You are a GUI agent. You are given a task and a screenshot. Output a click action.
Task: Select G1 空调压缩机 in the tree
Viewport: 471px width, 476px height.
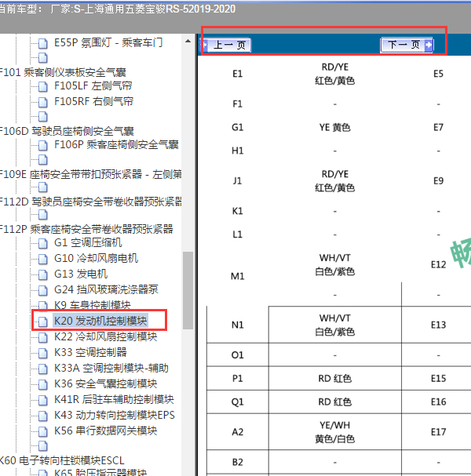tap(88, 243)
